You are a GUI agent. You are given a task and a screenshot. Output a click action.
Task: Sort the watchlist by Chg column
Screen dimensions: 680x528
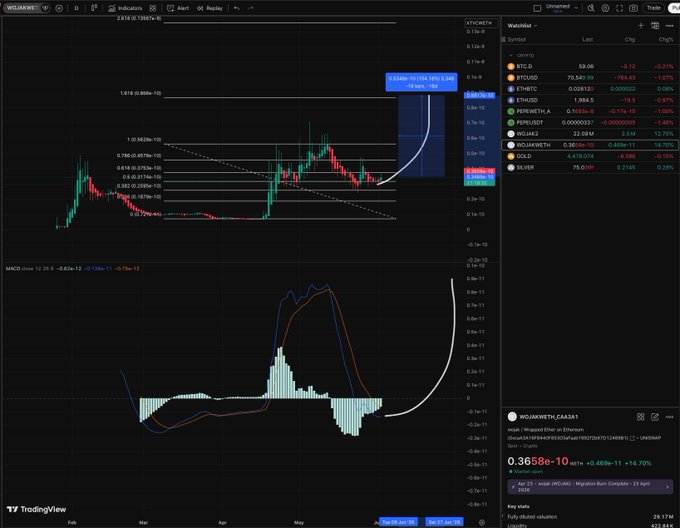click(x=630, y=39)
